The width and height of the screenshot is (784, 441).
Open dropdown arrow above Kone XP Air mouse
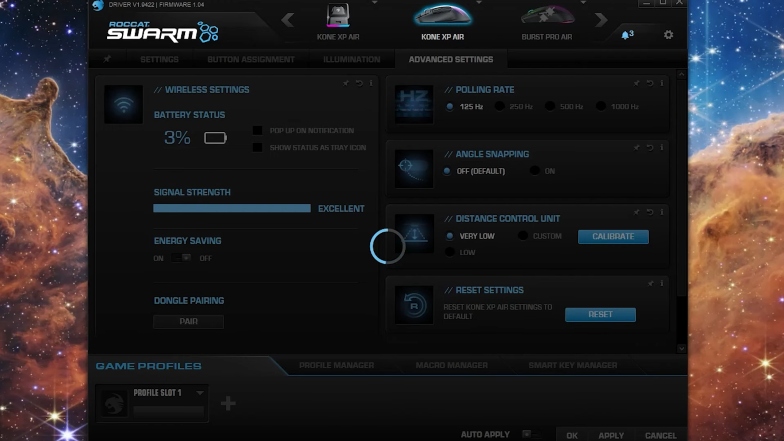click(479, 3)
